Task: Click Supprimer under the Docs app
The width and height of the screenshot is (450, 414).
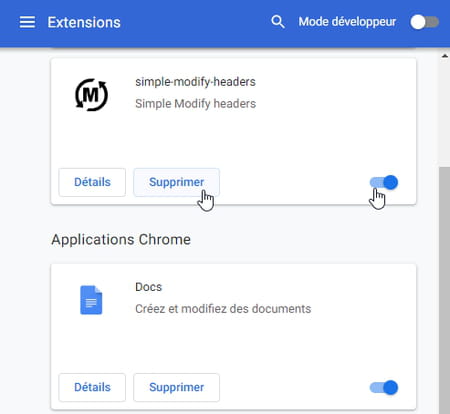Action: point(176,387)
